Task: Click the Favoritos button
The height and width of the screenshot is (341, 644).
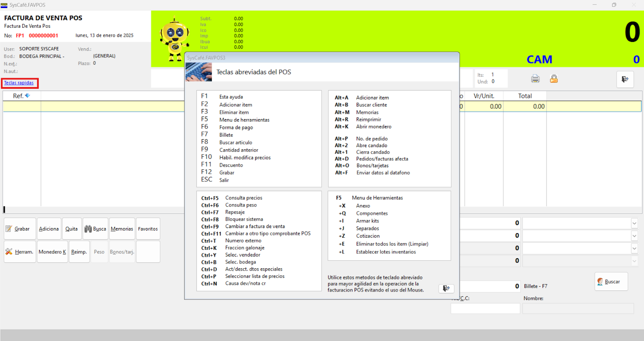Action: 148,229
